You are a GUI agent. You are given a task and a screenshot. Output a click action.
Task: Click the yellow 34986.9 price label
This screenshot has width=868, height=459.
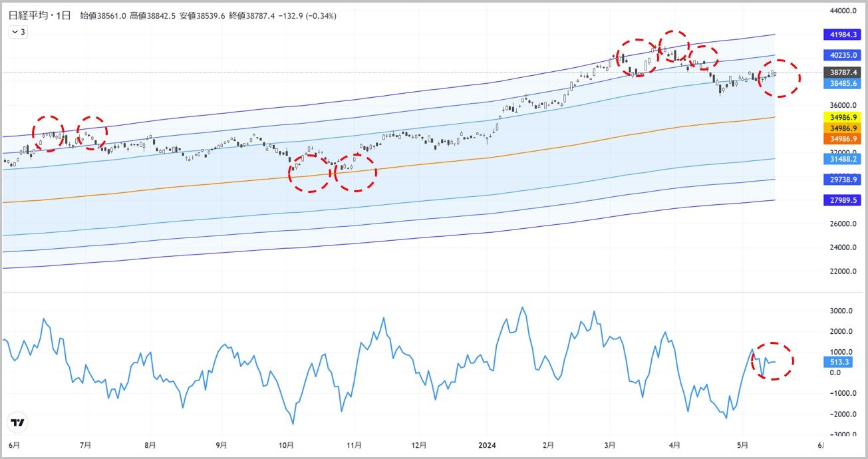pos(843,117)
